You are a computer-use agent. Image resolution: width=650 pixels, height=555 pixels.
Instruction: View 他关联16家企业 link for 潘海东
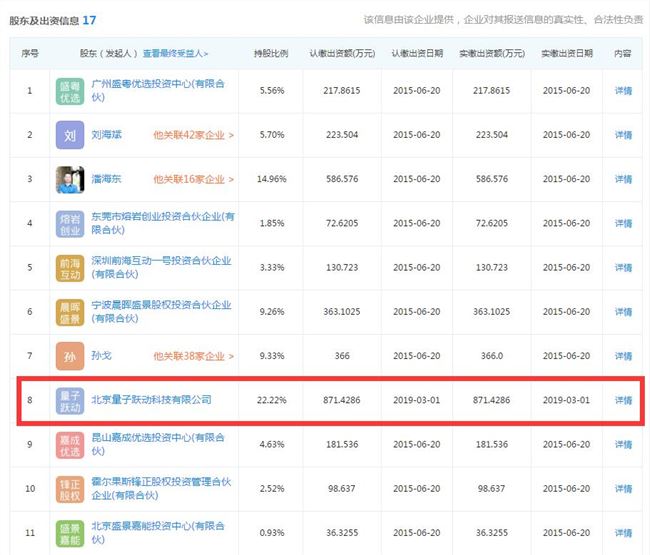(x=193, y=179)
